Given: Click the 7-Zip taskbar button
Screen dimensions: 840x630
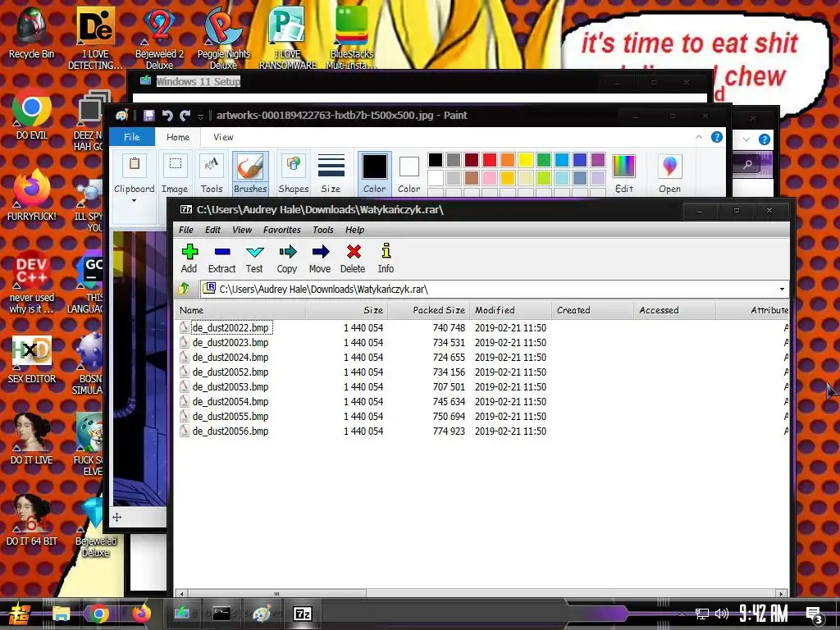Looking at the screenshot, I should (302, 614).
